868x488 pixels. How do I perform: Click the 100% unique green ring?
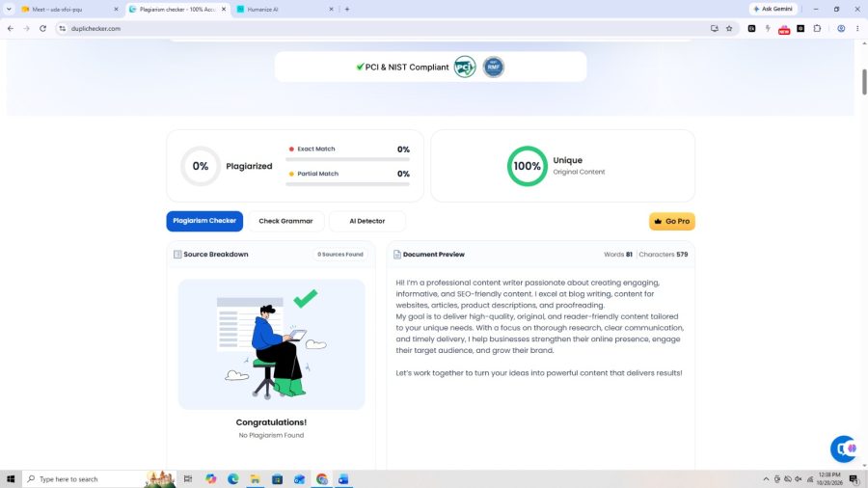pos(527,166)
